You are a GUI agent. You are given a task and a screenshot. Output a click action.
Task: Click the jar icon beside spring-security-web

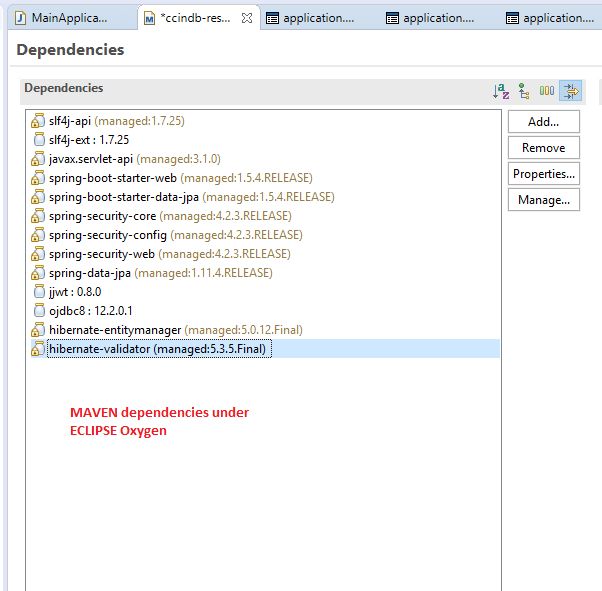(x=38, y=253)
